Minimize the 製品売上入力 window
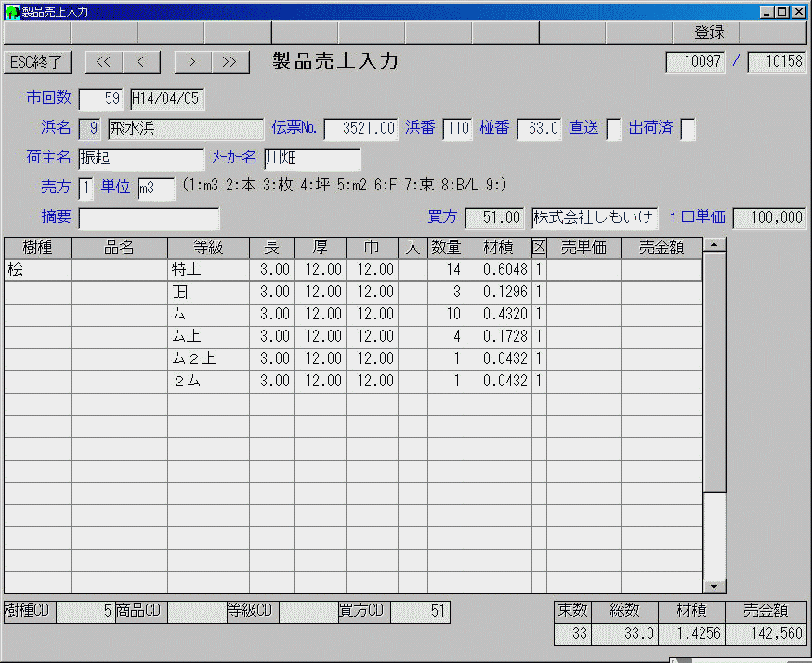This screenshot has height=663, width=812. click(766, 12)
